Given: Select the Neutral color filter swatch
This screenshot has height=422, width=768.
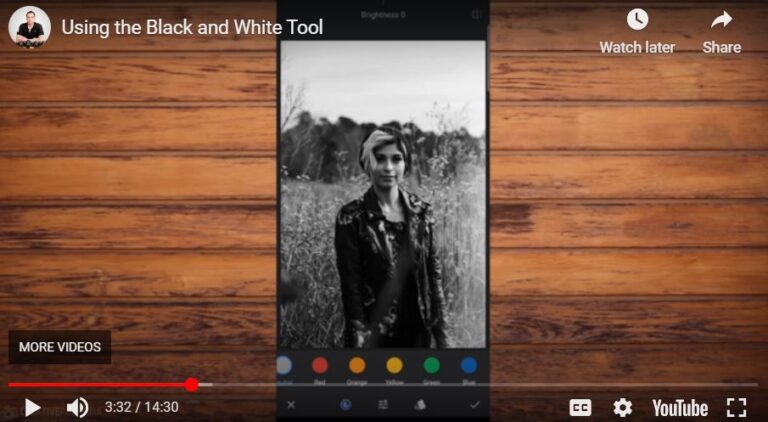Looking at the screenshot, I should (x=285, y=365).
